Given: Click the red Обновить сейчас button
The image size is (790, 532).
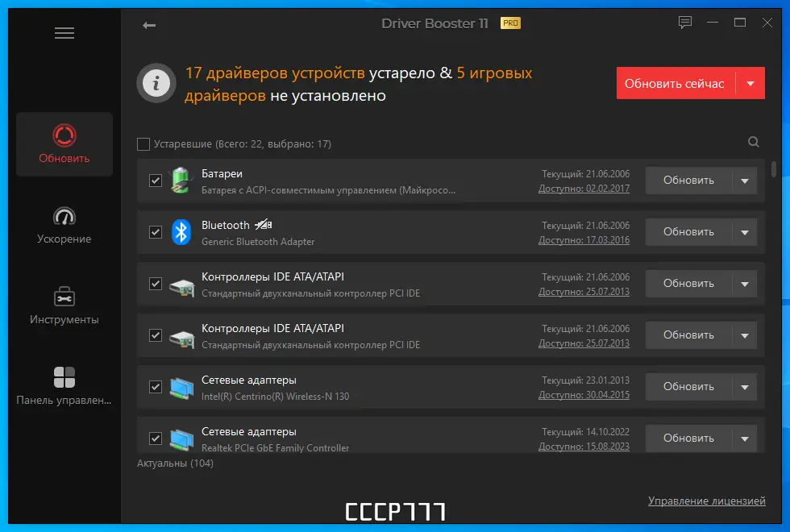Looking at the screenshot, I should [x=676, y=84].
